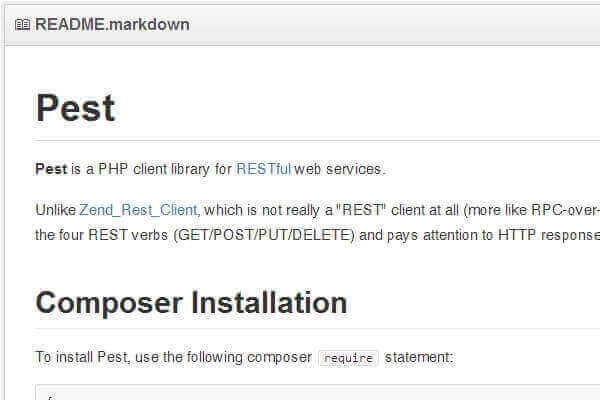Open the RESTful link

(x=263, y=169)
